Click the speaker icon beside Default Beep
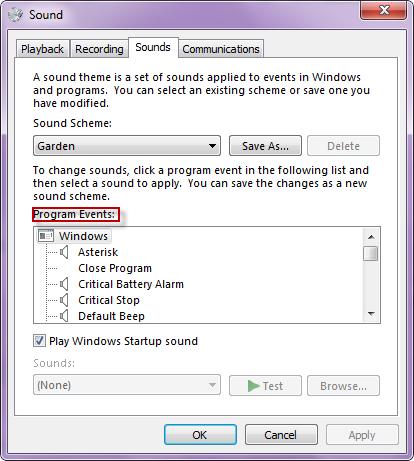Screen dimensions: 414x461 [64, 316]
